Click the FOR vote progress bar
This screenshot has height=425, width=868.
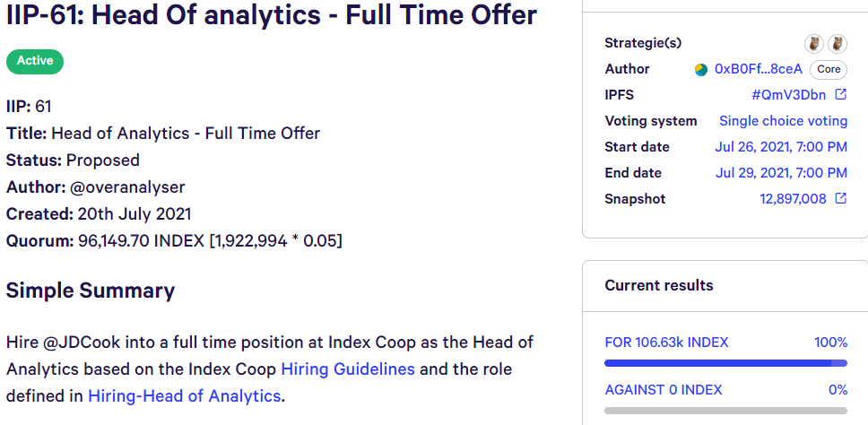click(x=725, y=363)
